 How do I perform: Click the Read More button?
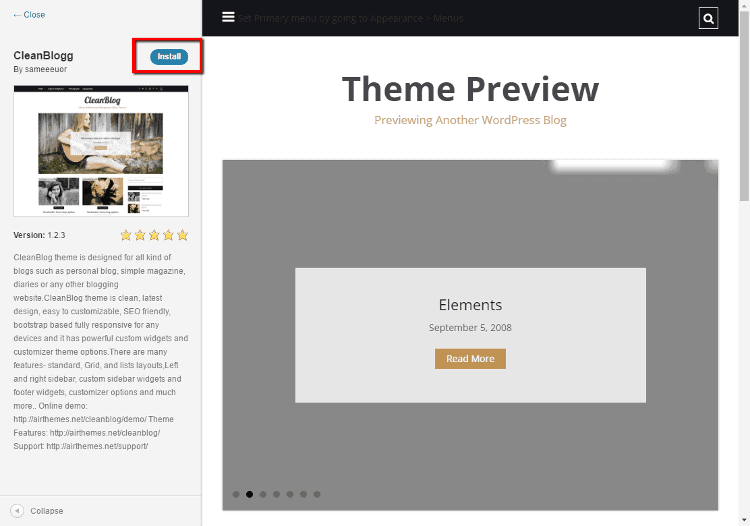(470, 359)
